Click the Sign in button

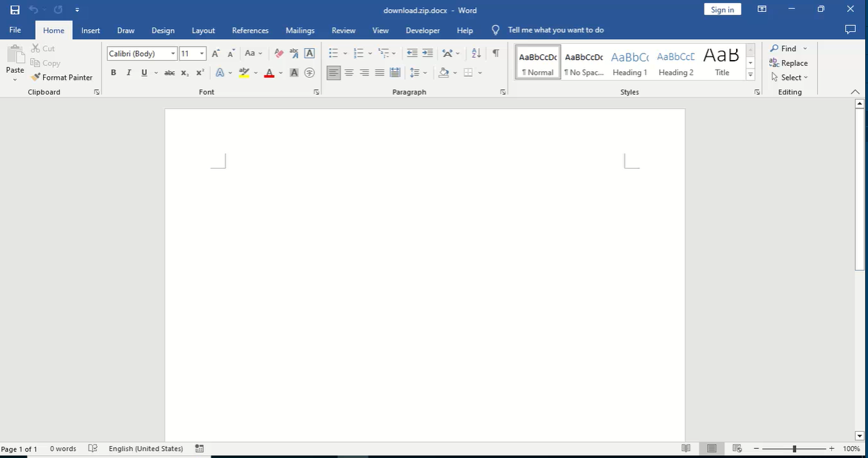(722, 10)
